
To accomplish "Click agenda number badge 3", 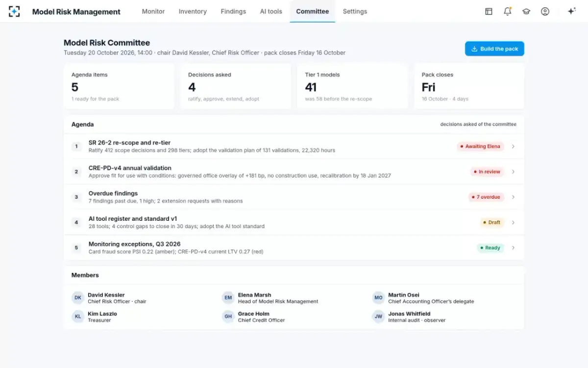I will [x=76, y=197].
